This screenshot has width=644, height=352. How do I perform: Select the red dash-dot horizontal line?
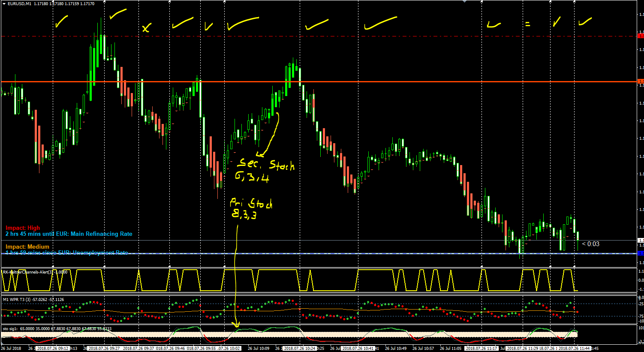click(x=319, y=36)
